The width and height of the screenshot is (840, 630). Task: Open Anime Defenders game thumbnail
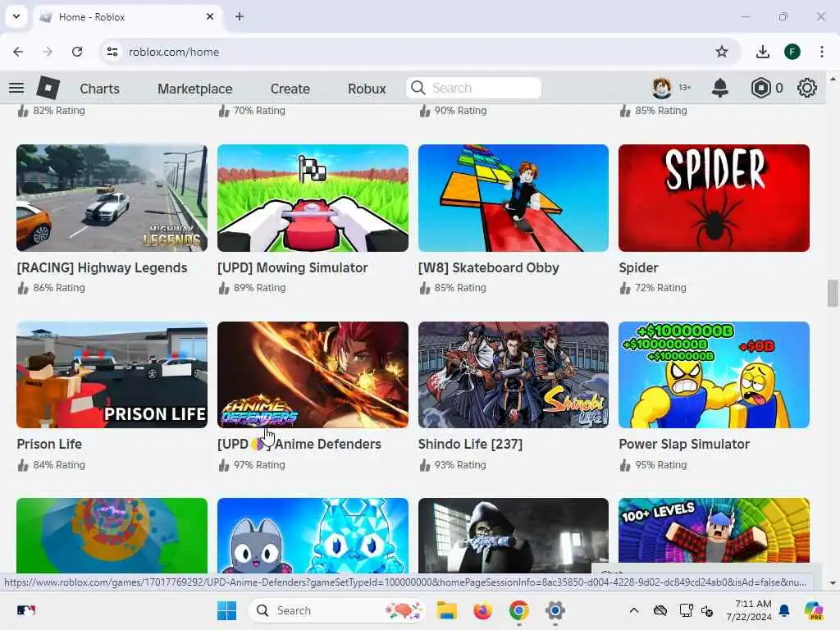point(313,374)
